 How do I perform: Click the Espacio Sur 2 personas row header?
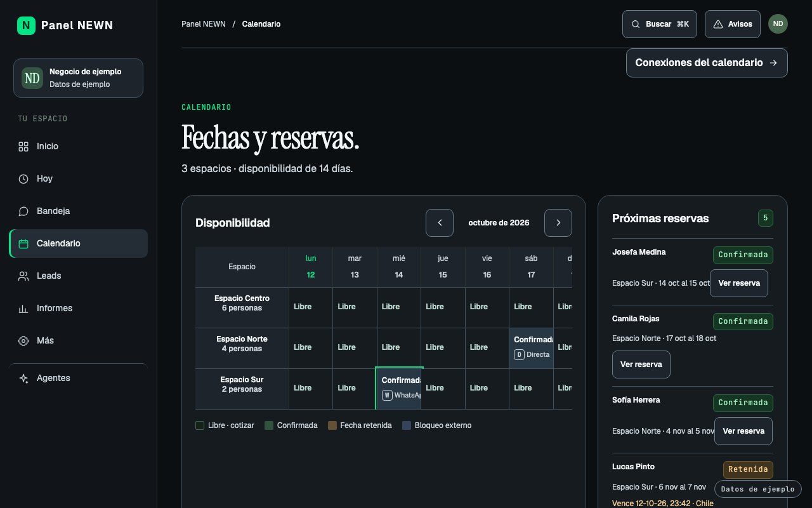click(x=242, y=389)
